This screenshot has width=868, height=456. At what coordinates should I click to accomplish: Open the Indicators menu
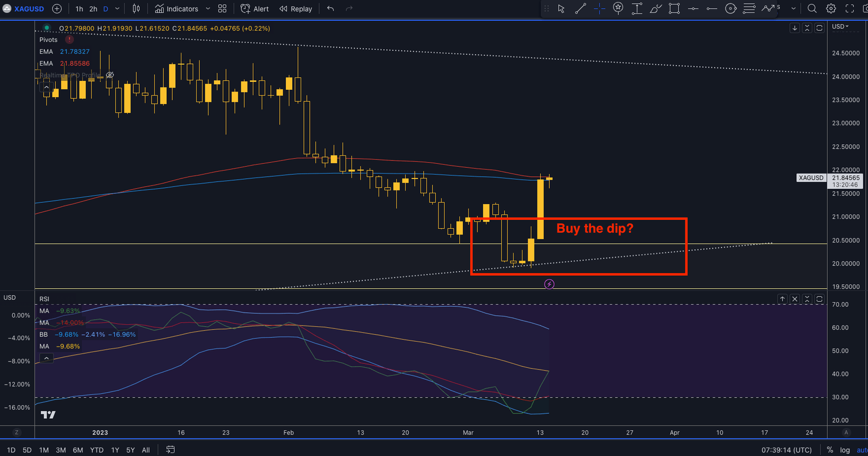176,8
